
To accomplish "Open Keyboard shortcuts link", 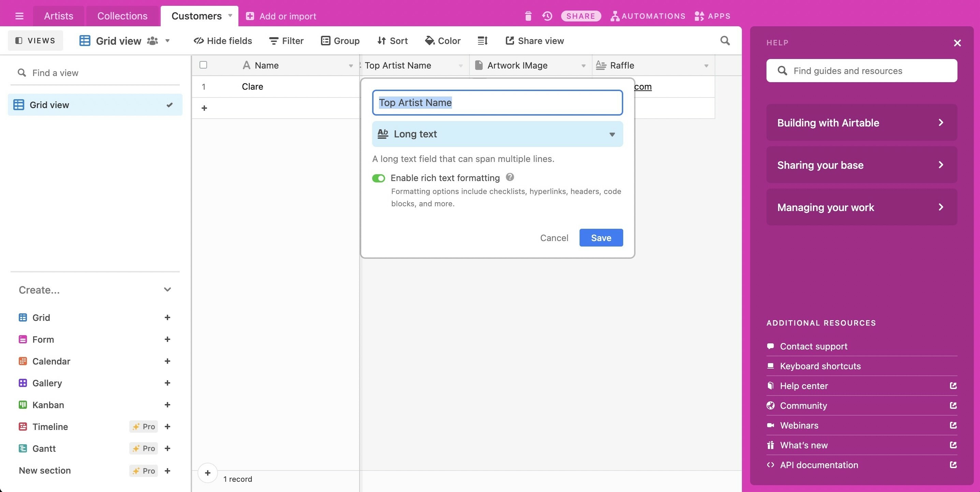I will [820, 366].
